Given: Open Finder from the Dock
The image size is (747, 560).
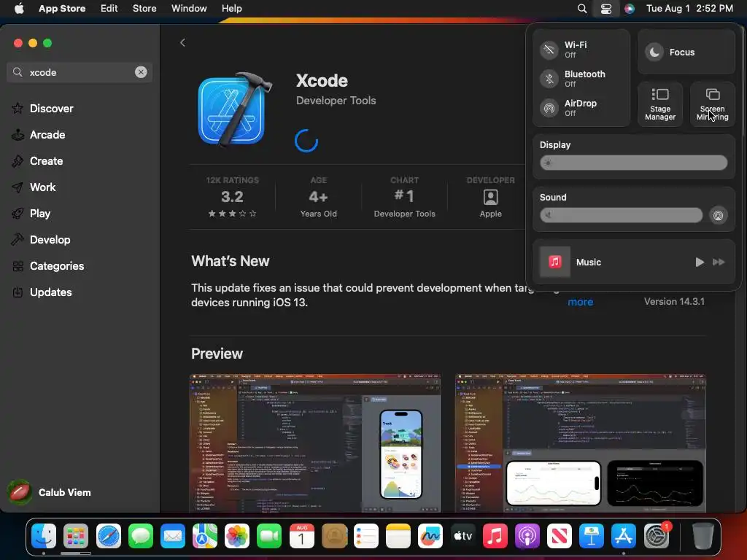Looking at the screenshot, I should (44, 536).
